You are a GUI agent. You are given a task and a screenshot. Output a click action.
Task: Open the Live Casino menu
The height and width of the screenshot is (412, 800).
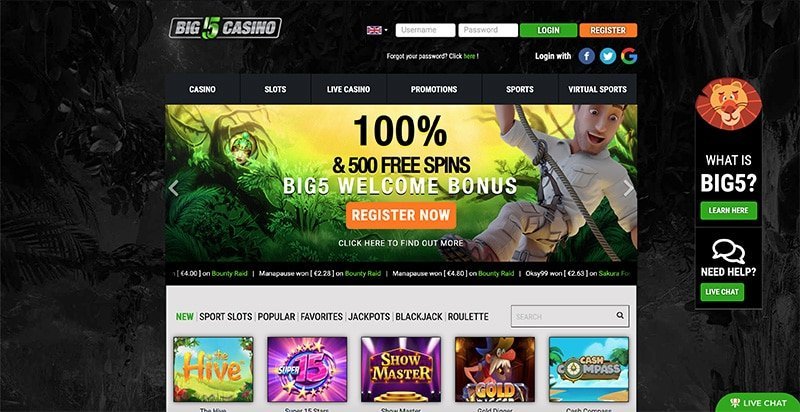[x=348, y=89]
